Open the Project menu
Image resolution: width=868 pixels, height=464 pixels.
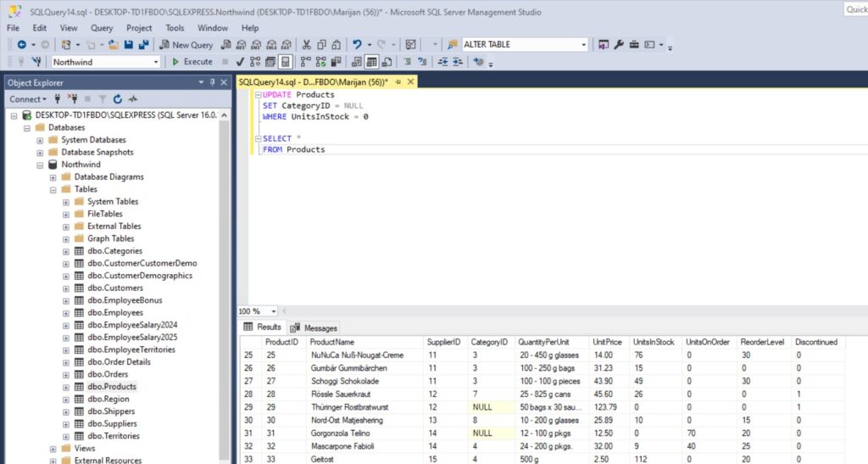tap(139, 28)
